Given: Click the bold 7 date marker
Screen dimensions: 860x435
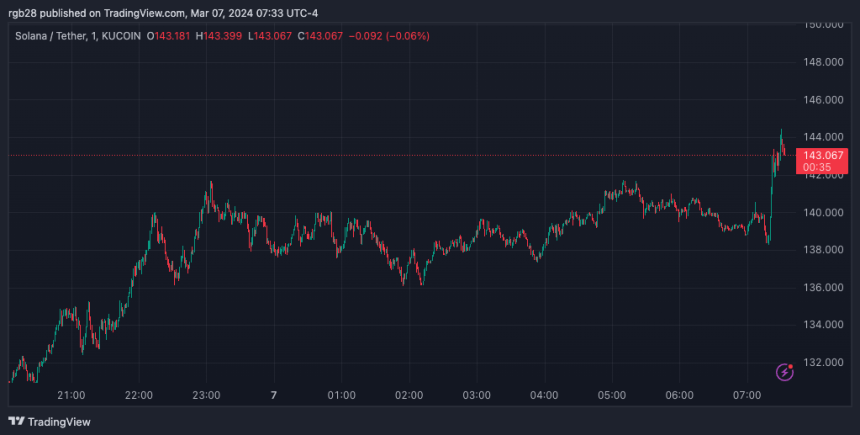Looking at the screenshot, I should click(273, 395).
